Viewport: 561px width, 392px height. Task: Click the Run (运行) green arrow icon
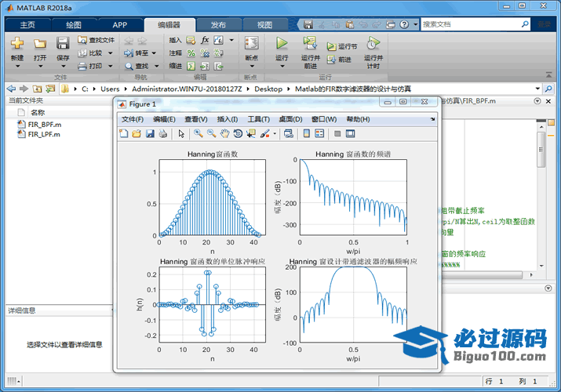point(282,44)
